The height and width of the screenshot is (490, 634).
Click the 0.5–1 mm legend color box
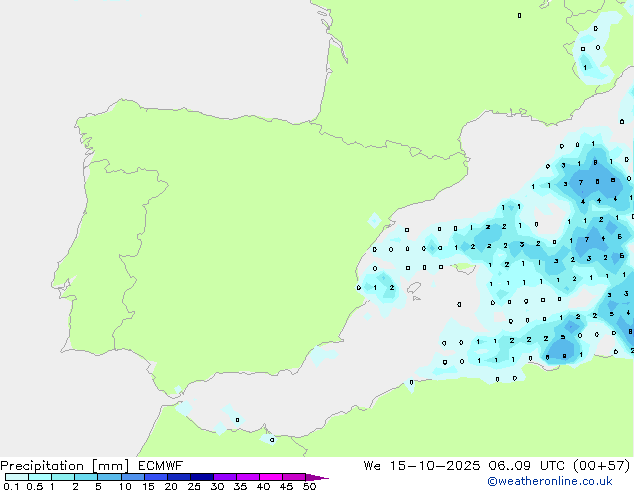point(40,477)
